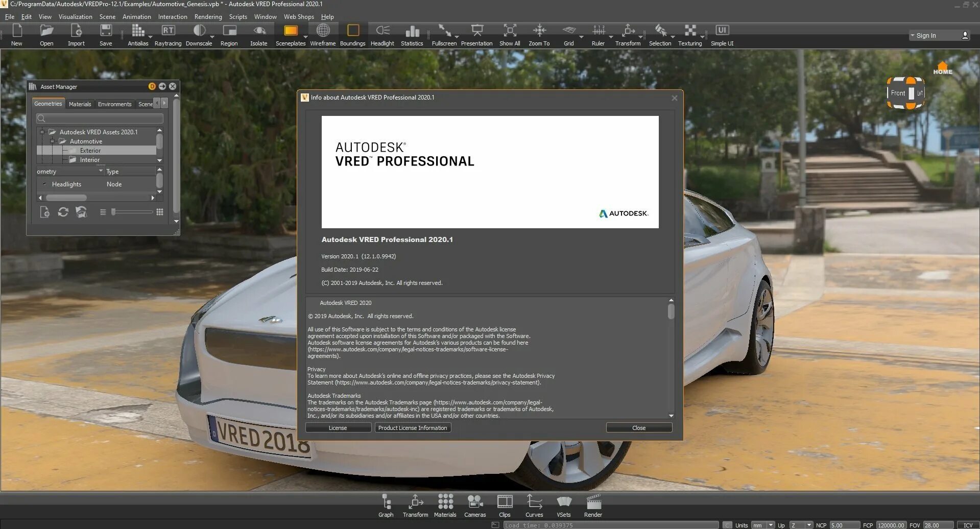The image size is (980, 529).
Task: Open the Graph scenegraph module
Action: (386, 506)
